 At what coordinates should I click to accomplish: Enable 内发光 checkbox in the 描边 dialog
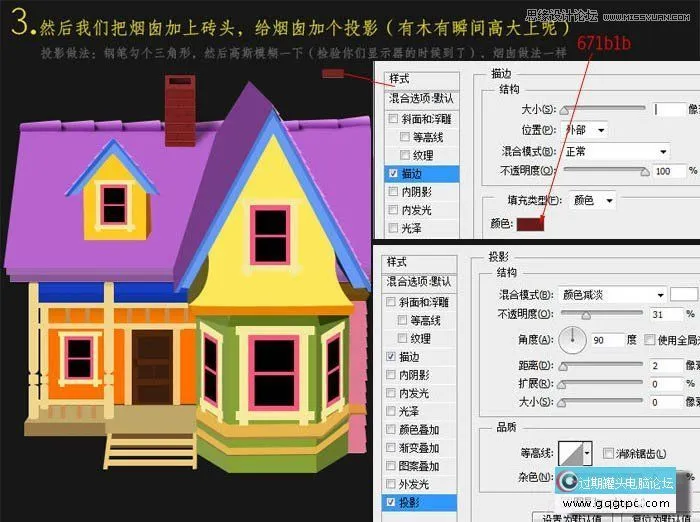[x=393, y=210]
